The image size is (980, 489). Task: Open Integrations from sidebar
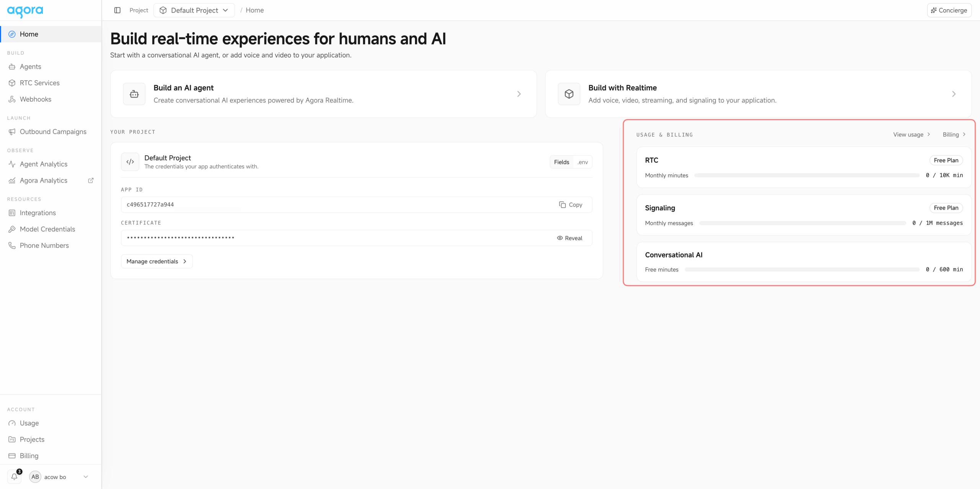pos(51,213)
